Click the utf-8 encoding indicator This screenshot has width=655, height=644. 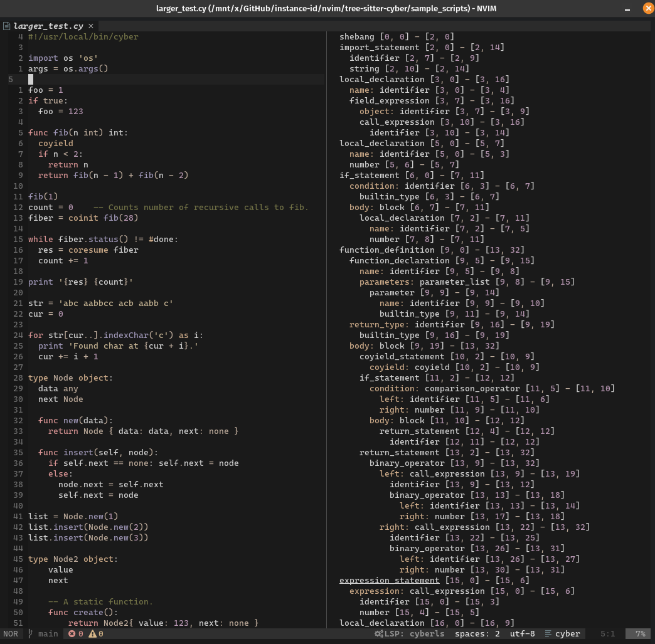tap(523, 634)
